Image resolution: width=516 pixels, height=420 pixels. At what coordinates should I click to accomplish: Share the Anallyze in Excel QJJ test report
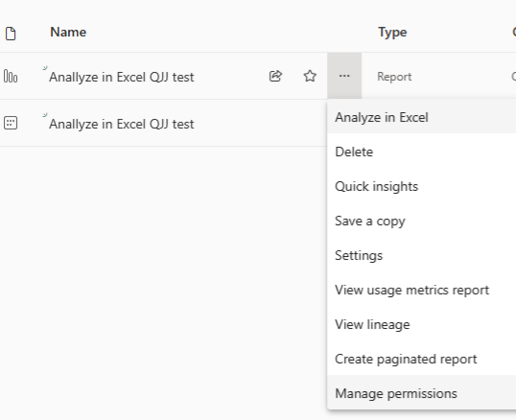click(275, 76)
